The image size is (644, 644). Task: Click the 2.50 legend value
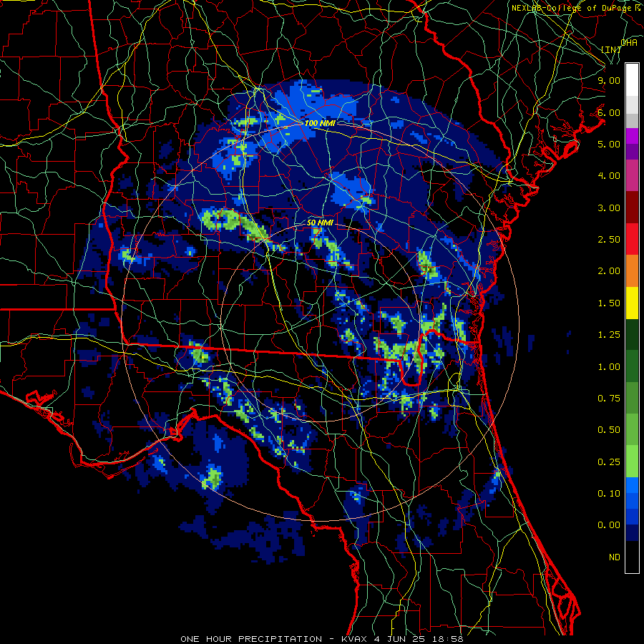[609, 240]
